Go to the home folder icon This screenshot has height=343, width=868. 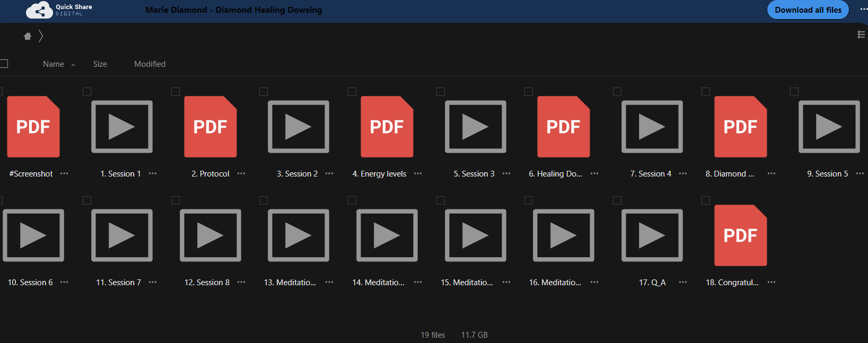point(28,36)
